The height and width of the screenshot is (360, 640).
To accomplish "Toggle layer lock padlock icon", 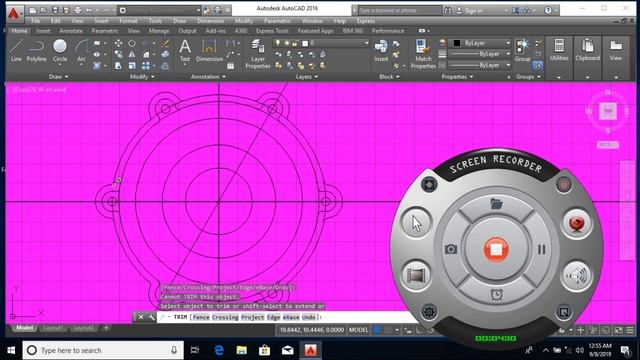I will pos(295,43).
